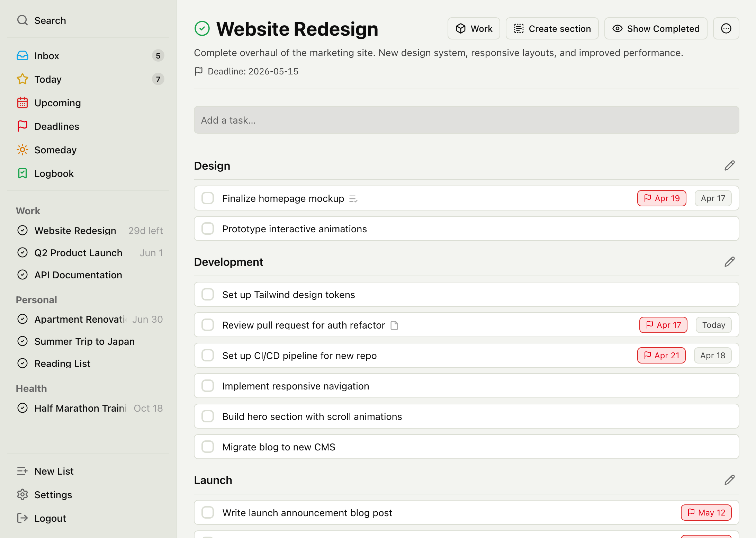Viewport: 756px width, 538px height.
Task: Go to Upcoming view
Action: [89, 103]
